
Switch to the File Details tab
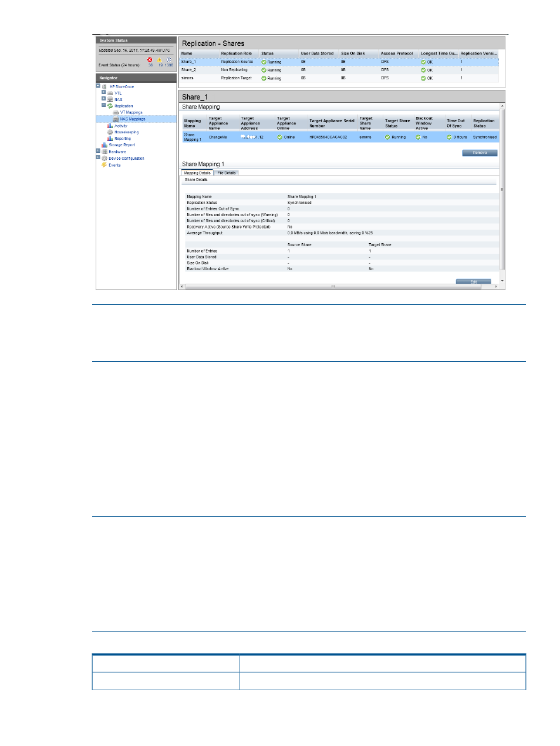click(227, 173)
